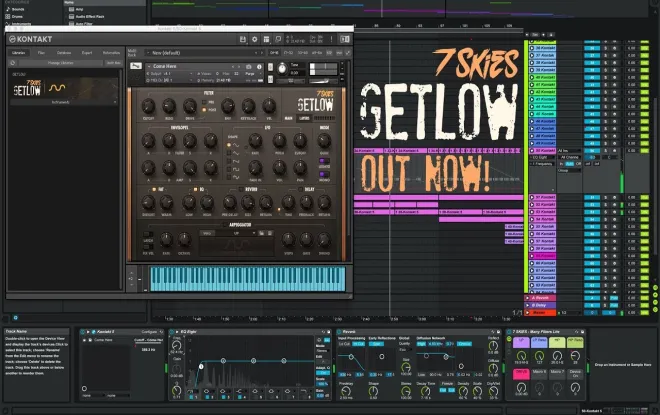Screen dimensions: 660x415
Task: Expand the Instruments dropdown under GETLOW library
Action: (x=63, y=102)
